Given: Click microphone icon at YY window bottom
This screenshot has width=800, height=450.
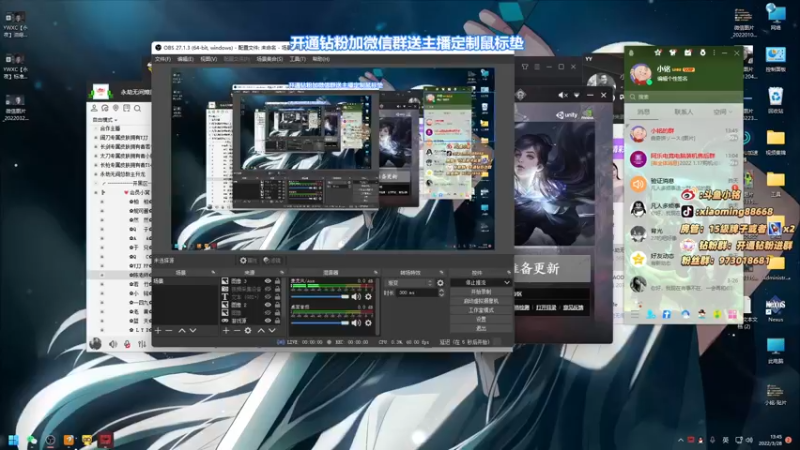Looking at the screenshot, I should [128, 344].
